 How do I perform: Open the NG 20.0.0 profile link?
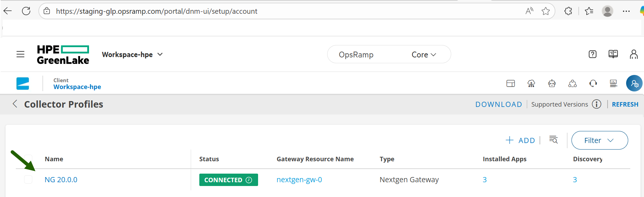coord(61,180)
